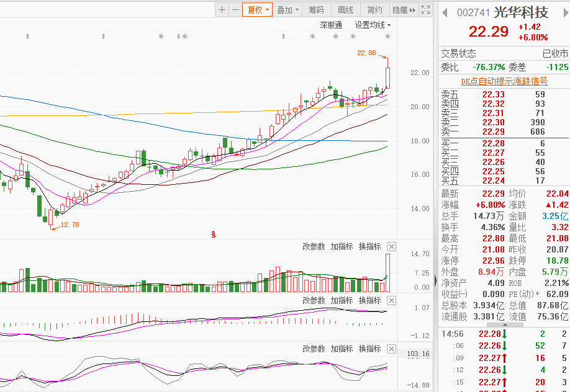Click the 换手 4.36% value

click(x=493, y=228)
